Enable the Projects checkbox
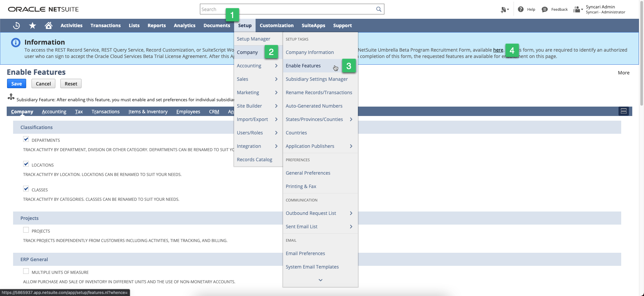644x296 pixels. click(26, 230)
